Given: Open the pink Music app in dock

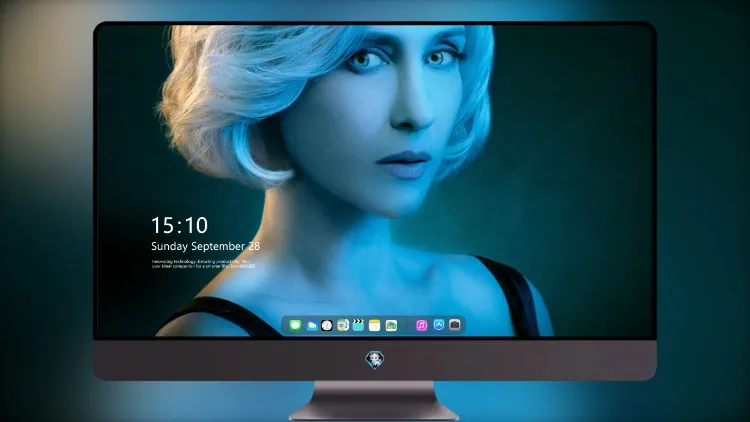Looking at the screenshot, I should [x=421, y=326].
